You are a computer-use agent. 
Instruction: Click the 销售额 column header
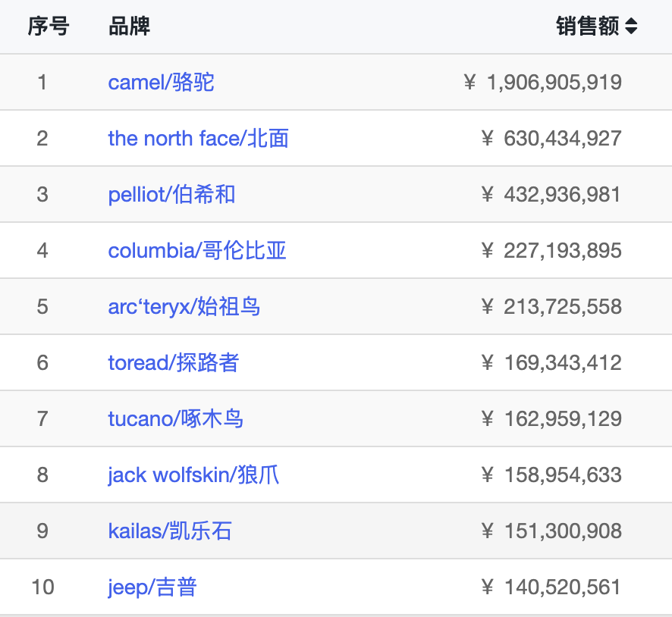588,27
